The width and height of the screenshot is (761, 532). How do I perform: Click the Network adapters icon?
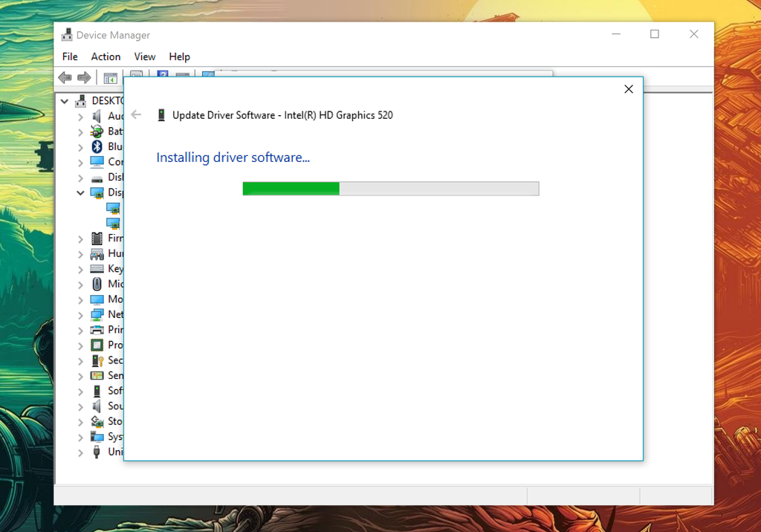97,314
